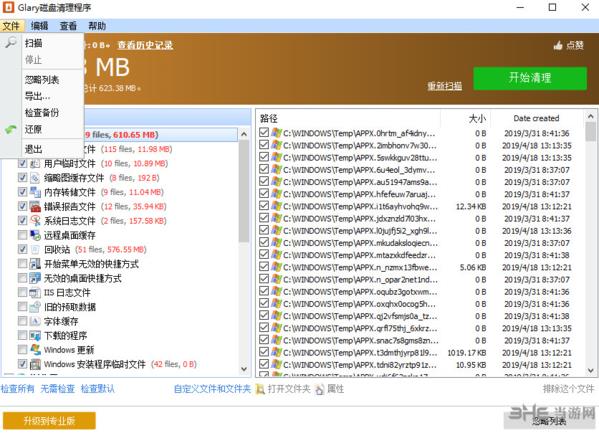Image resolution: width=599 pixels, height=433 pixels.
Task: Click file icon of APPX.0hrtm_af4idny row
Action: [276, 133]
